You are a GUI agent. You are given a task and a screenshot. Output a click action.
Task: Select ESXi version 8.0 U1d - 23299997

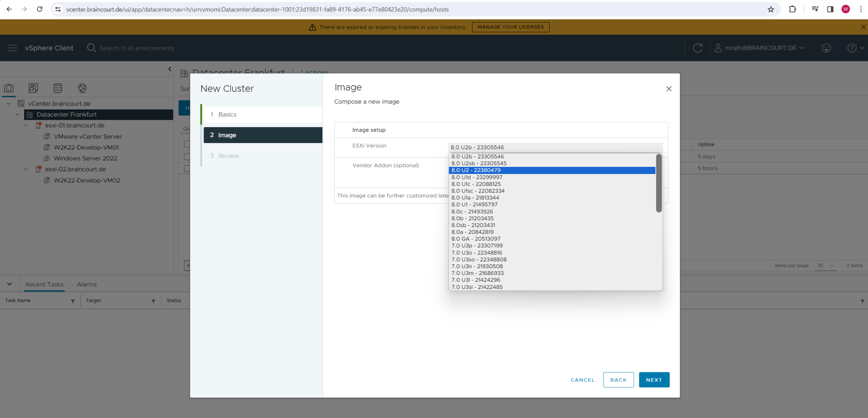(477, 177)
